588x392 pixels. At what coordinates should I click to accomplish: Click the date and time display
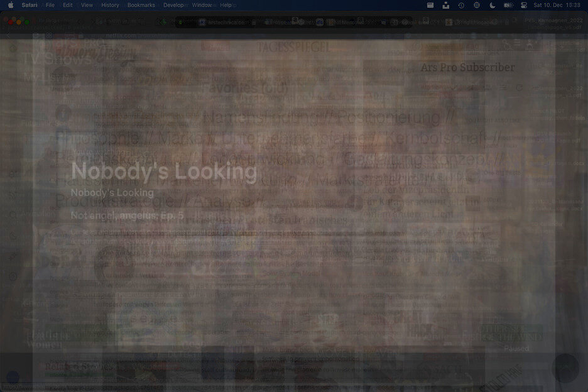click(x=557, y=5)
